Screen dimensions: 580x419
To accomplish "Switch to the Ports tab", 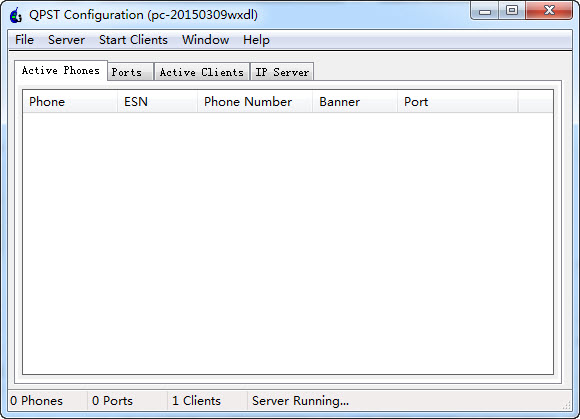I will [130, 72].
